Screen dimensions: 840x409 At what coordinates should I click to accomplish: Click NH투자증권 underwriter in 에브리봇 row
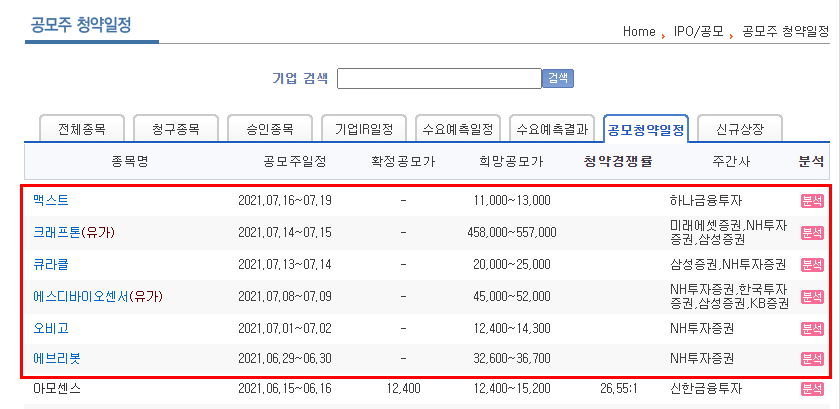702,359
